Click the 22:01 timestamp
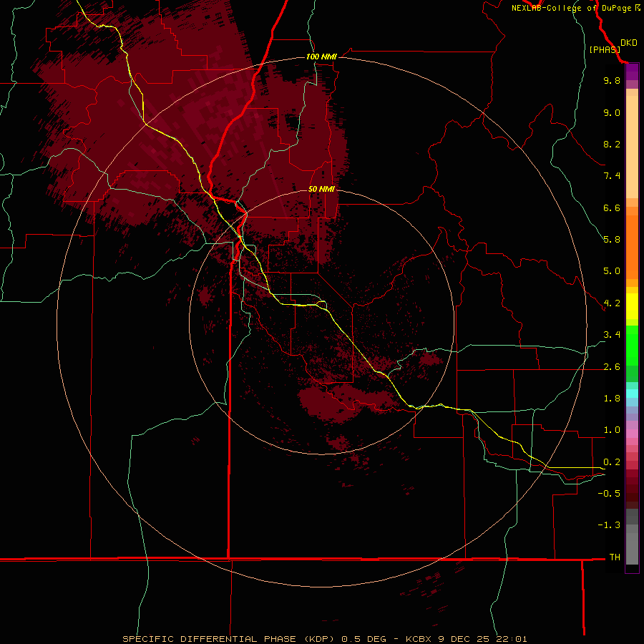This screenshot has height=644, width=644. click(511, 639)
